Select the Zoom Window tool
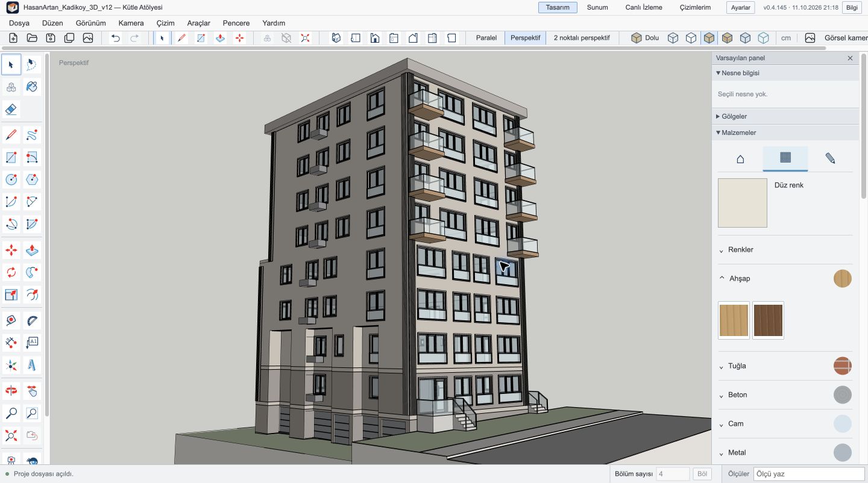868x483 pixels. click(x=32, y=413)
